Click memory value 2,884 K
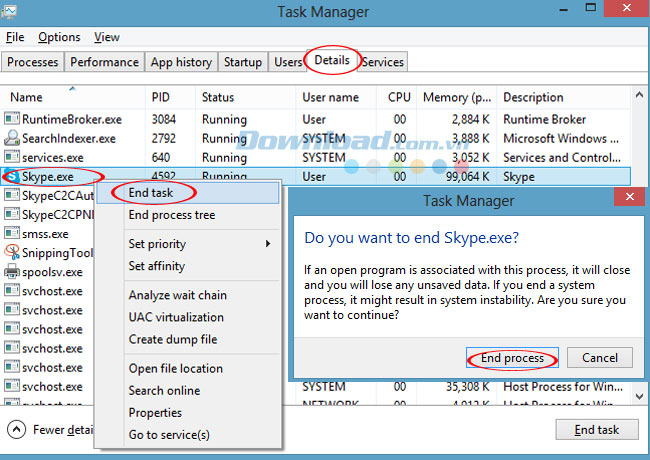 471,119
